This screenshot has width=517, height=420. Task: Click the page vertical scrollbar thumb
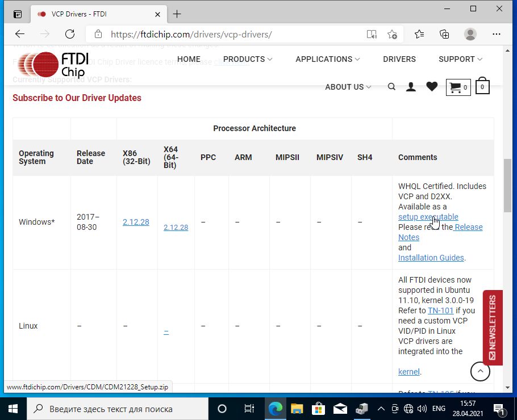[507, 186]
